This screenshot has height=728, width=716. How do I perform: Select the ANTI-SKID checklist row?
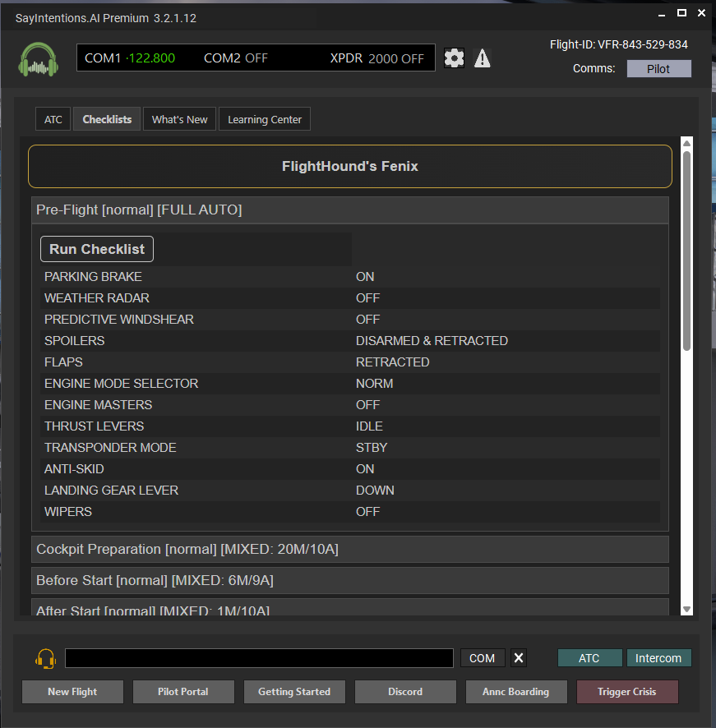[350, 469]
